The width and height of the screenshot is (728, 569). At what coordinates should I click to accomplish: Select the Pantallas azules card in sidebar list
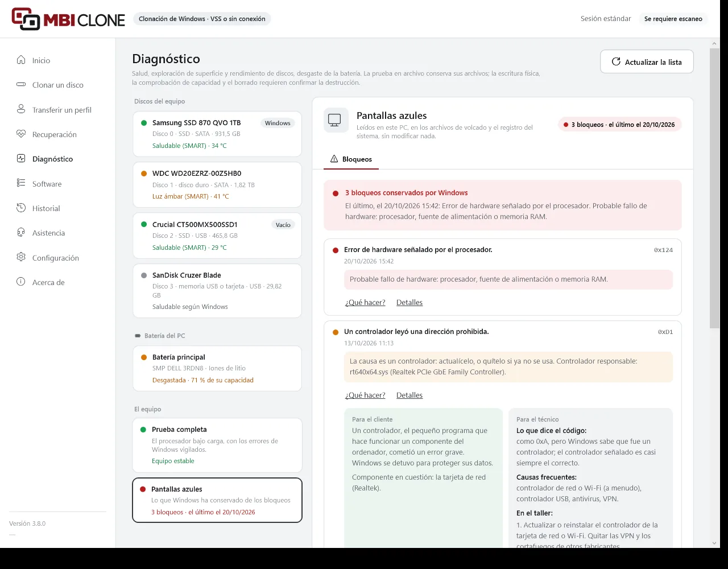[217, 500]
